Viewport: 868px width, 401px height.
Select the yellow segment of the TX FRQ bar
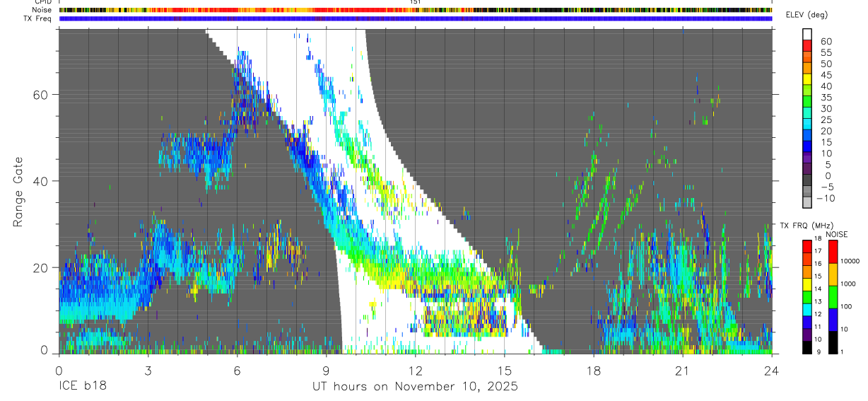(x=807, y=284)
